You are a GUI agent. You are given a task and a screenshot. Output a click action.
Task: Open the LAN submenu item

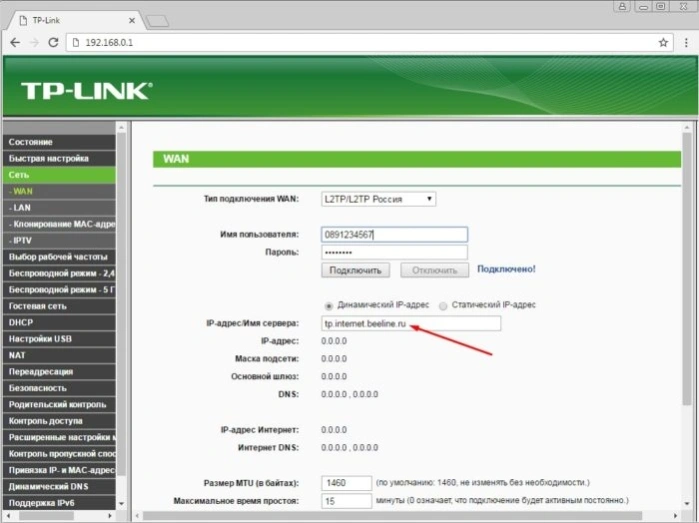(x=59, y=208)
